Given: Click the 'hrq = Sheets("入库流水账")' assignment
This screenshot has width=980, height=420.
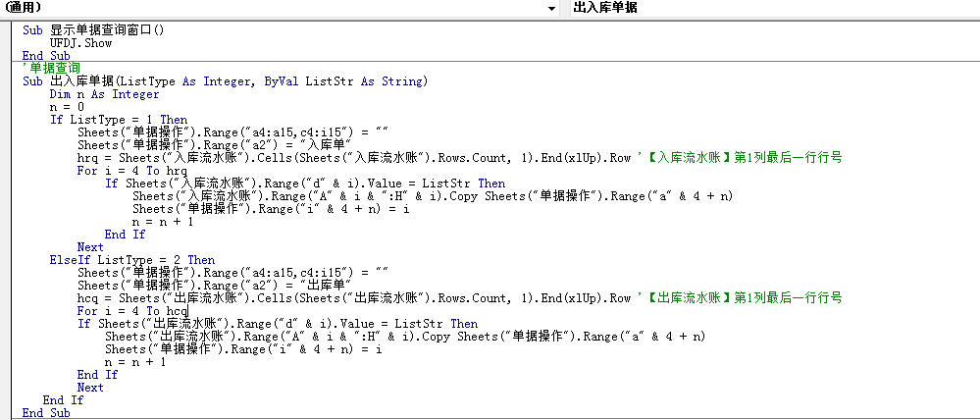Looking at the screenshot, I should coord(354,158).
